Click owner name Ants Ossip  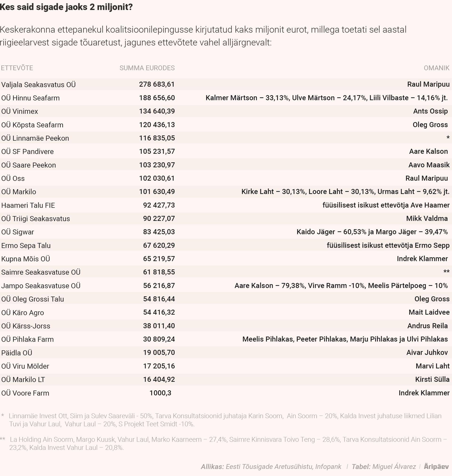430,111
